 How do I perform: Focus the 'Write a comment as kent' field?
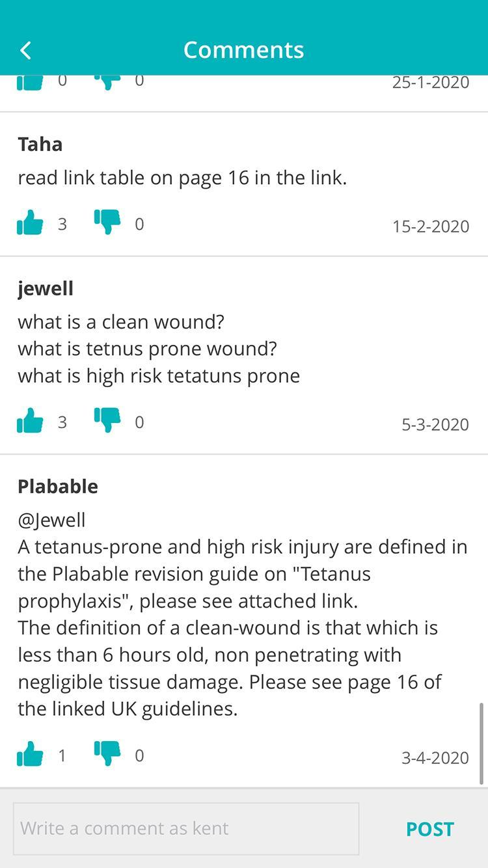186,828
